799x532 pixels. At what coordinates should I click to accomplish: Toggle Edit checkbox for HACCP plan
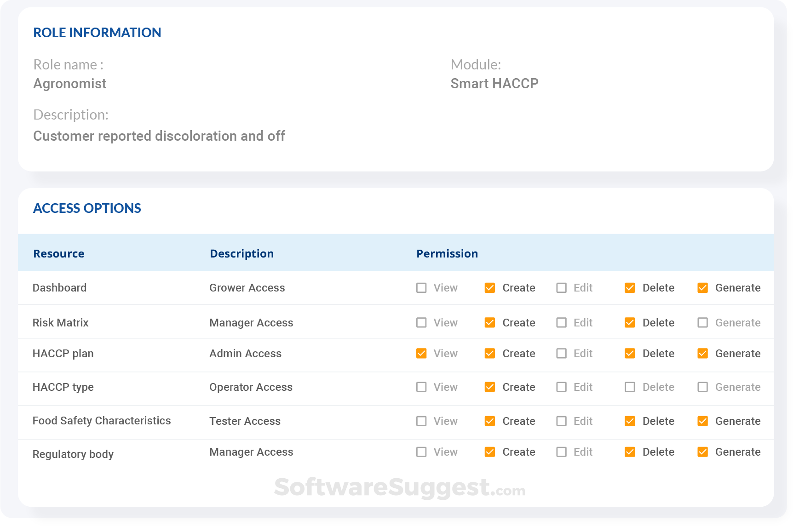(561, 353)
